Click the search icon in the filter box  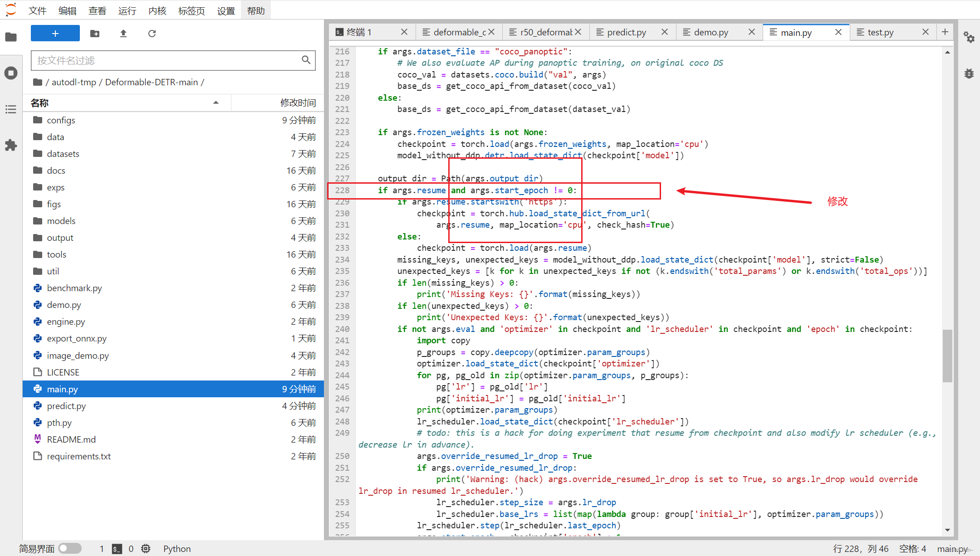[x=306, y=60]
